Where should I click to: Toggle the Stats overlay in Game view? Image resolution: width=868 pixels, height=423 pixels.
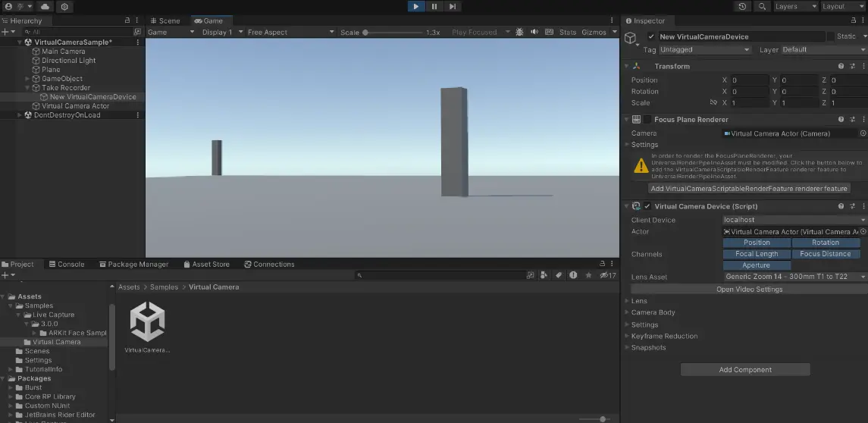(x=567, y=32)
